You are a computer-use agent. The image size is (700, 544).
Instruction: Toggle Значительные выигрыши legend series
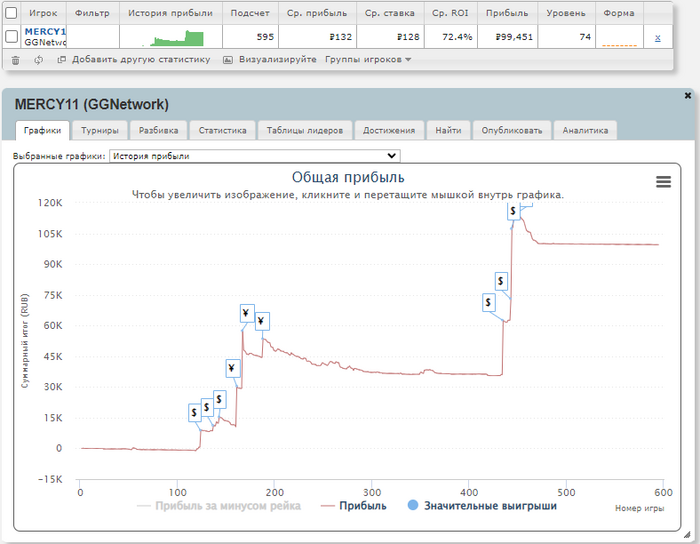(482, 506)
